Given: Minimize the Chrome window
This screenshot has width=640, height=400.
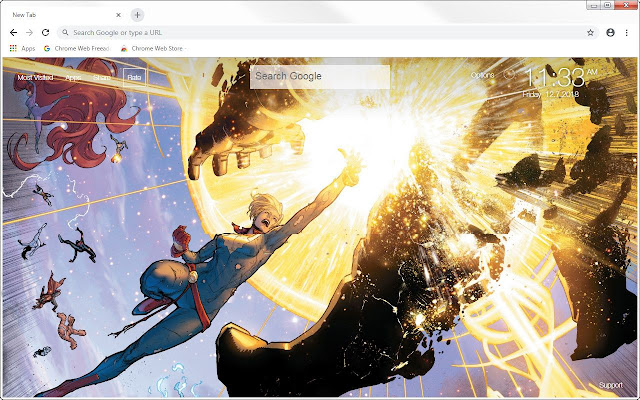Looking at the screenshot, I should (594, 5).
